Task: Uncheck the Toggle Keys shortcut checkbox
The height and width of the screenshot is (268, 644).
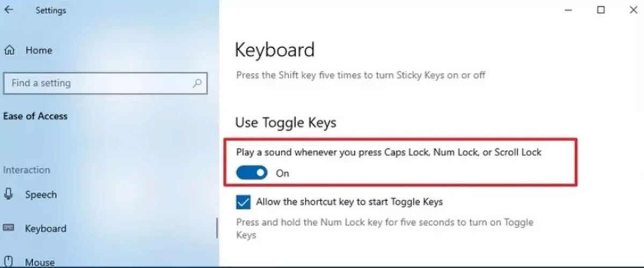Action: [x=243, y=202]
